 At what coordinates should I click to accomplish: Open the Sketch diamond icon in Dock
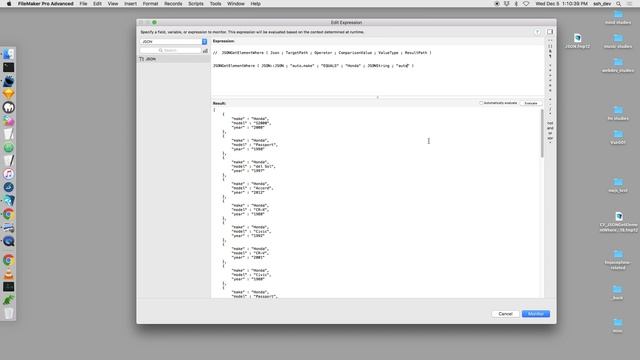[9, 94]
